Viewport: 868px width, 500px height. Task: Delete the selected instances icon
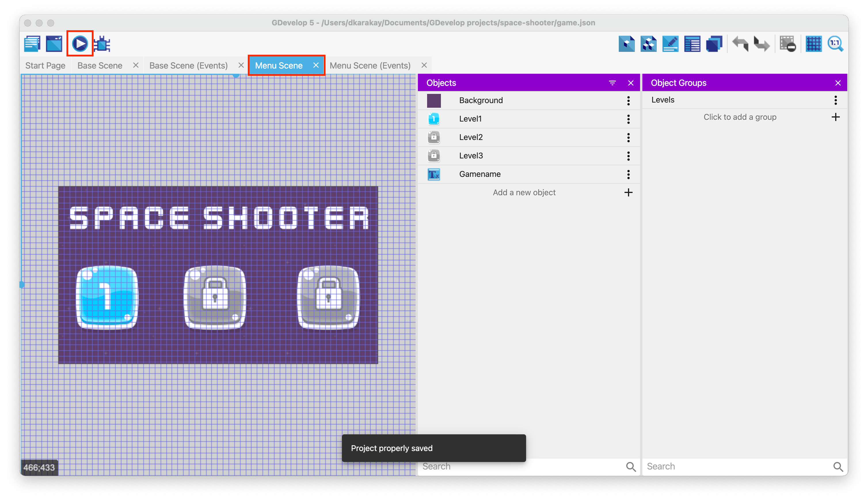(788, 44)
